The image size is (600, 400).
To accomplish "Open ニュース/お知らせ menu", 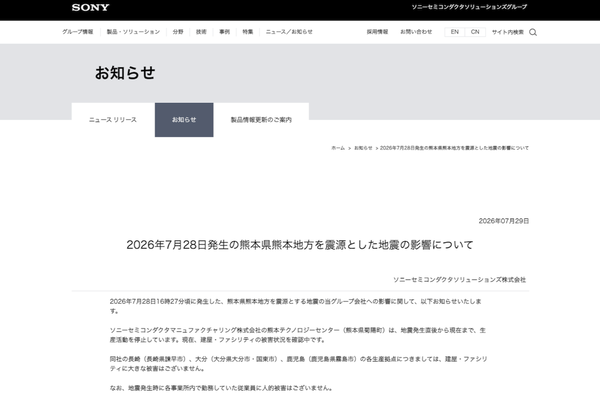I will 289,32.
